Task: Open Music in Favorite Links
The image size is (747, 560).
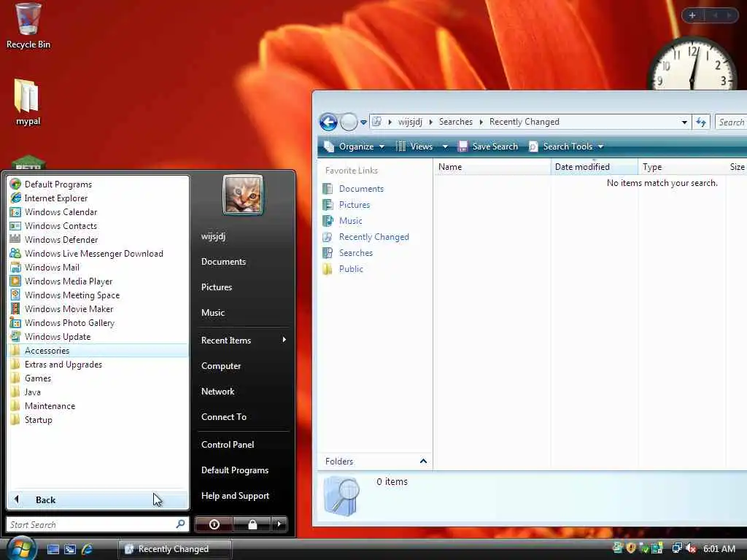Action: 351,221
